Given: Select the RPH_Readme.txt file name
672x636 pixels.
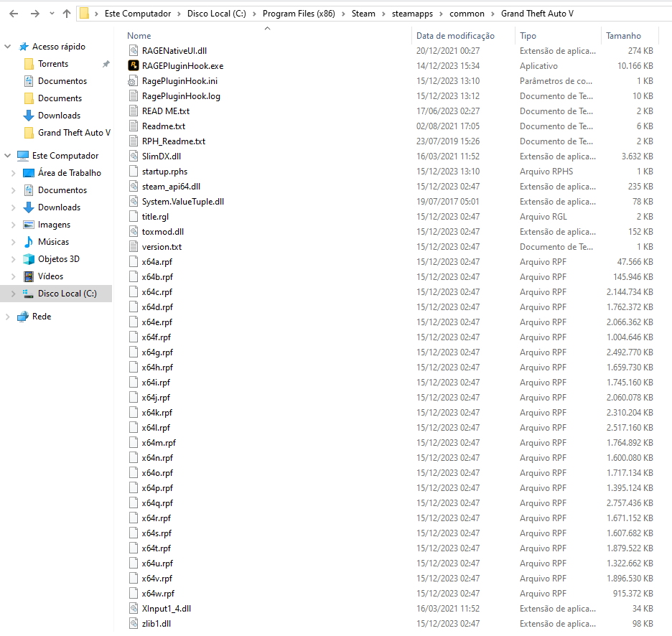Looking at the screenshot, I should click(174, 141).
